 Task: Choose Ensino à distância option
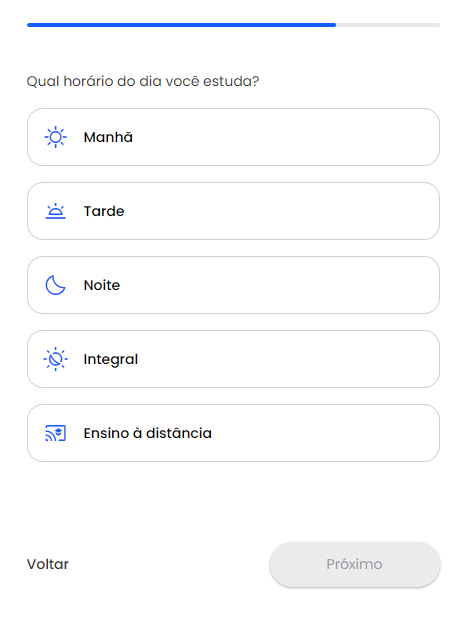233,433
